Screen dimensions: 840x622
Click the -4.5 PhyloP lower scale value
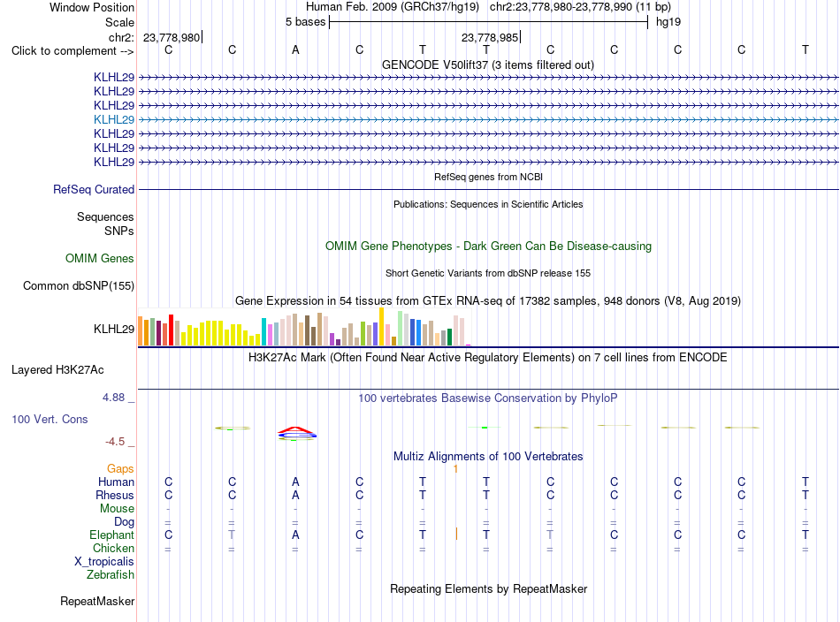coord(115,442)
